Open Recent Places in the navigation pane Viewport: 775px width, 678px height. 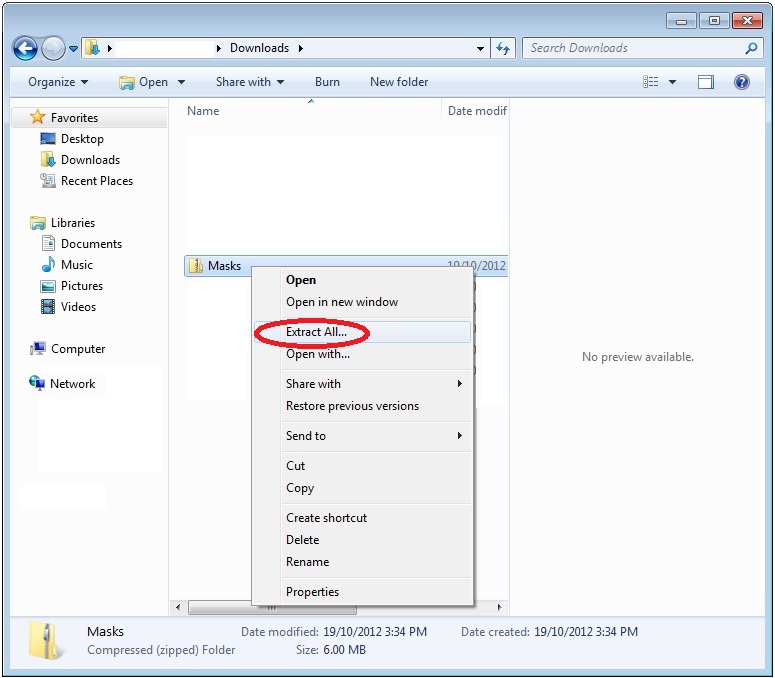(97, 181)
